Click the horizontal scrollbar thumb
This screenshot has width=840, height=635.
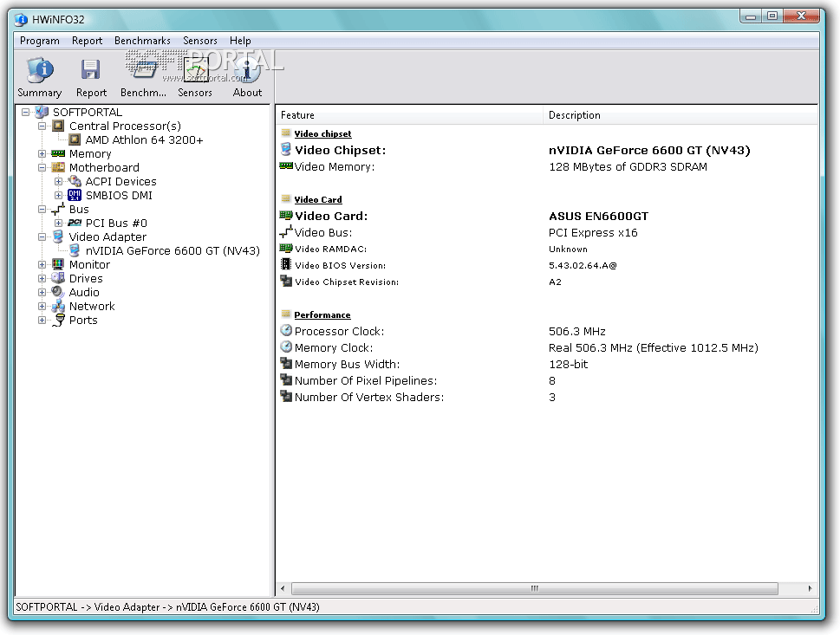[x=535, y=588]
